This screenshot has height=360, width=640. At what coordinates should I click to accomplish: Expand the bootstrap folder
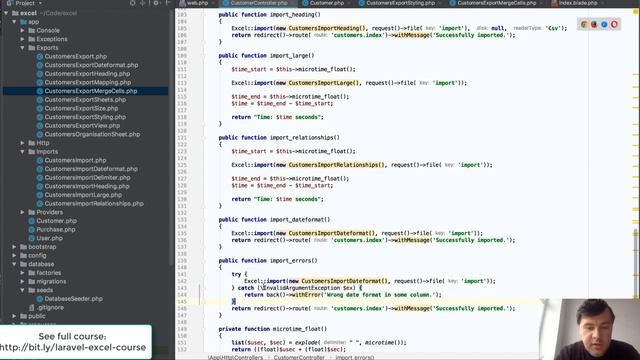pyautogui.click(x=14, y=247)
